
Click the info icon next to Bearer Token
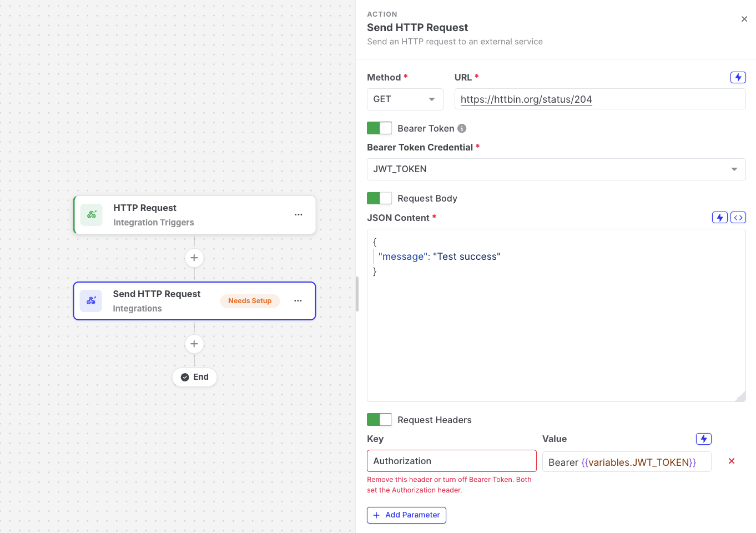pos(462,128)
